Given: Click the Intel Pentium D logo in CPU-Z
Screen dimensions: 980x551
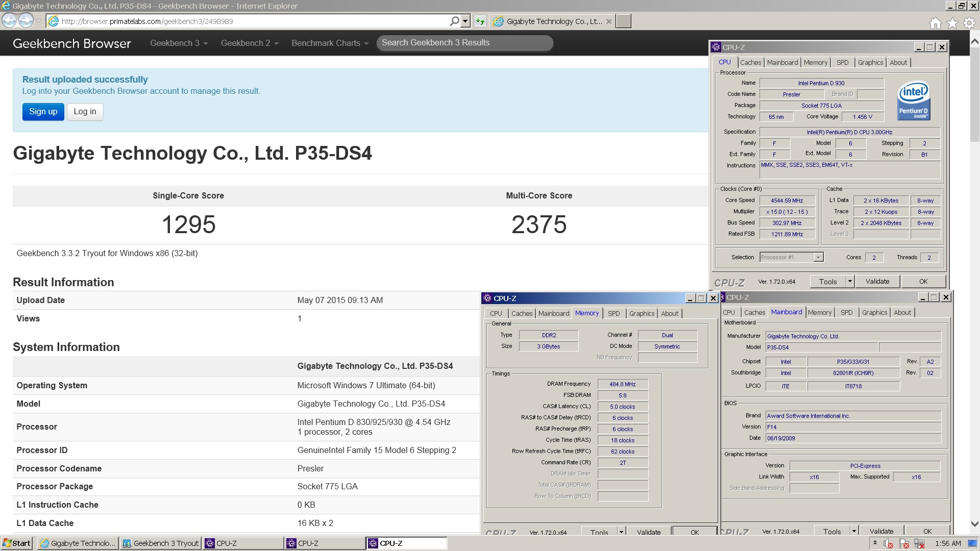Looking at the screenshot, I should point(913,101).
